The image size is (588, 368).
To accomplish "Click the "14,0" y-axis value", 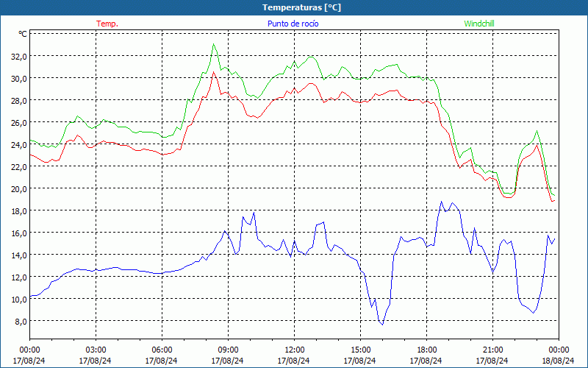I will click(x=20, y=255).
